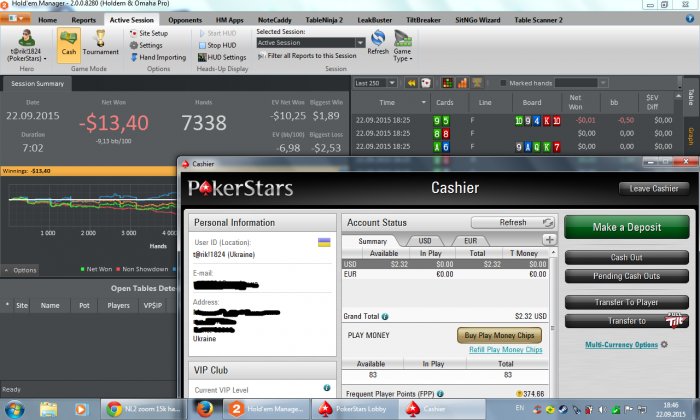This screenshot has width=700, height=420.
Task: Add currency with plus icon
Action: 550,240
